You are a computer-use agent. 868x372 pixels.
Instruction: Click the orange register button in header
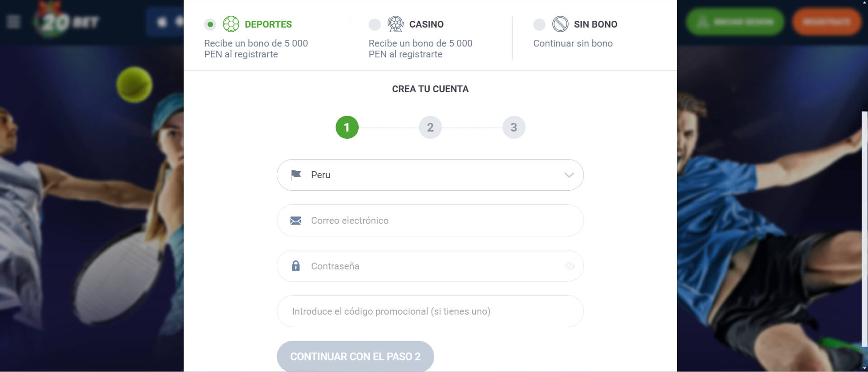(x=826, y=22)
